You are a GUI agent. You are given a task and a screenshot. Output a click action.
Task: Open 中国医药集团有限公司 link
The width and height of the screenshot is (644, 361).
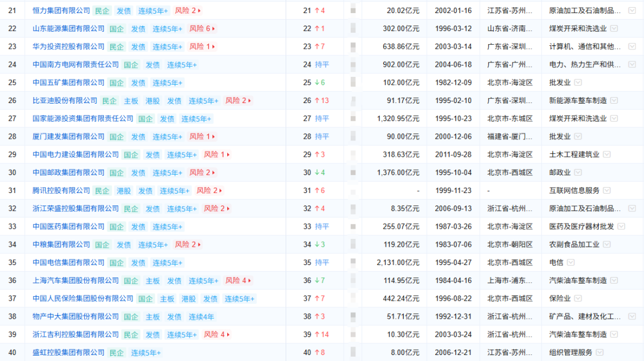click(x=69, y=226)
